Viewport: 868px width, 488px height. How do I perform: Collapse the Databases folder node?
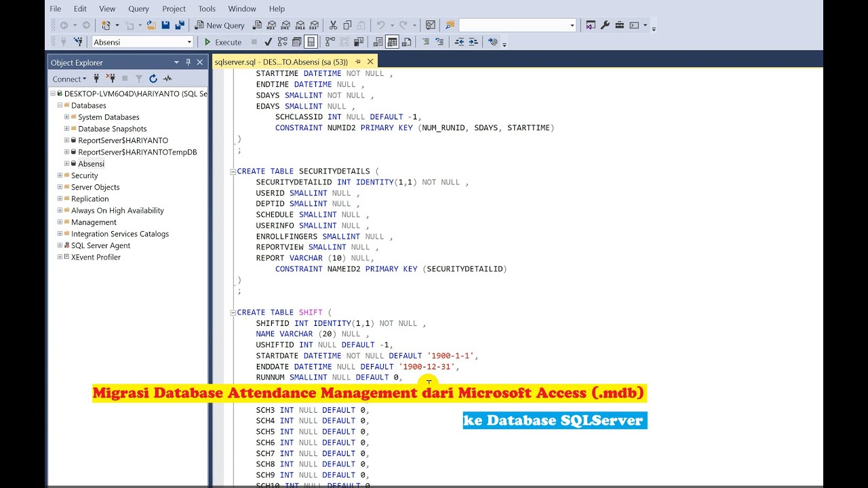(60, 105)
